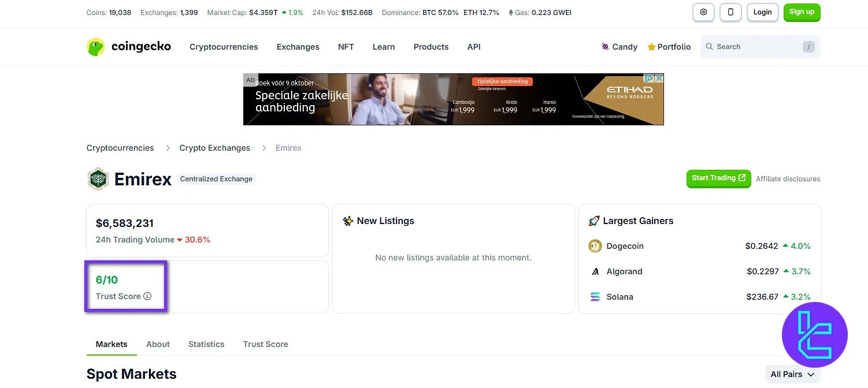Click the Solana coin icon
The width and height of the screenshot is (868, 388).
[x=595, y=296]
